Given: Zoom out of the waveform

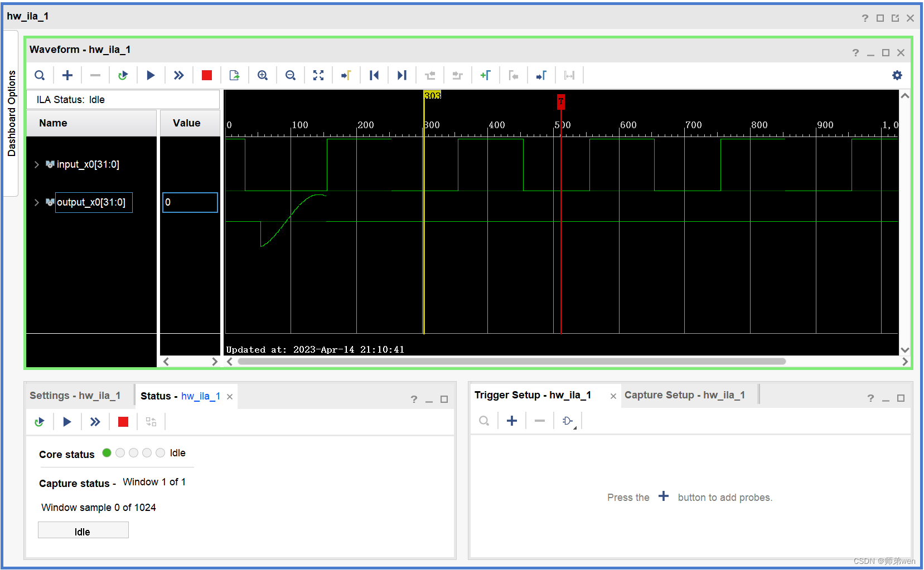Looking at the screenshot, I should click(291, 75).
